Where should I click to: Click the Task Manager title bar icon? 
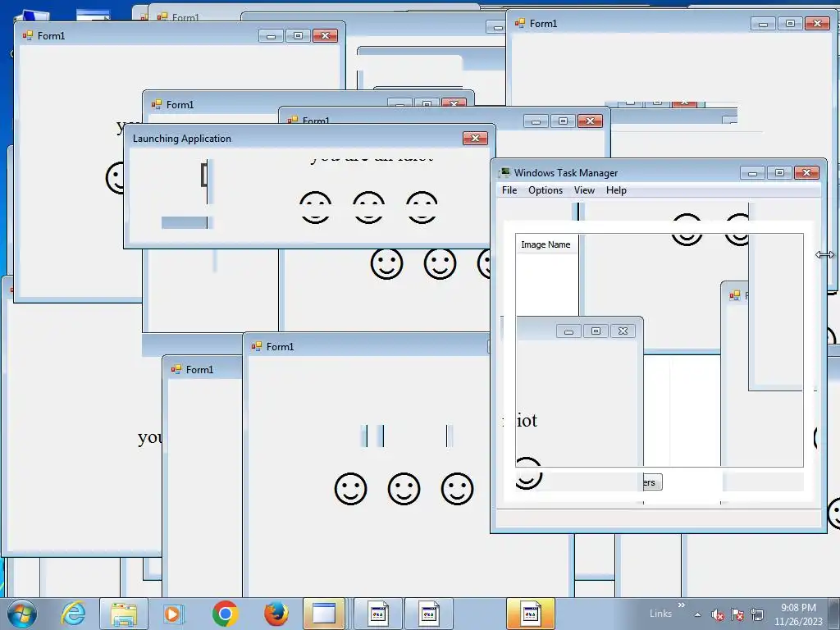pos(504,172)
